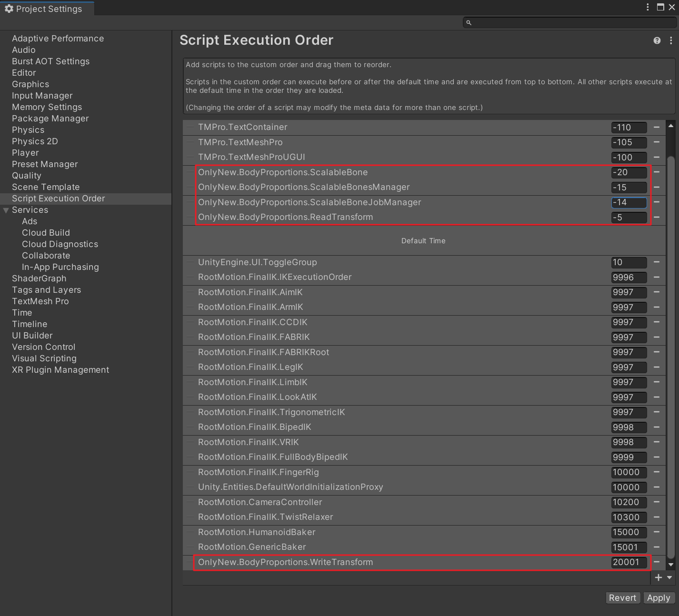Screen dimensions: 679x616
Task: Open the add-script dropdown arrow
Action: [669, 577]
